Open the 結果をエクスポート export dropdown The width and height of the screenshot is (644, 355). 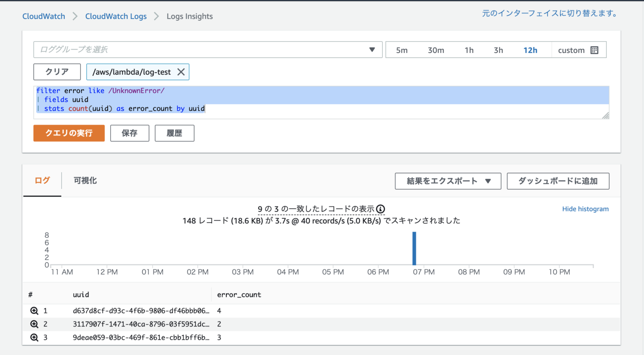click(447, 181)
